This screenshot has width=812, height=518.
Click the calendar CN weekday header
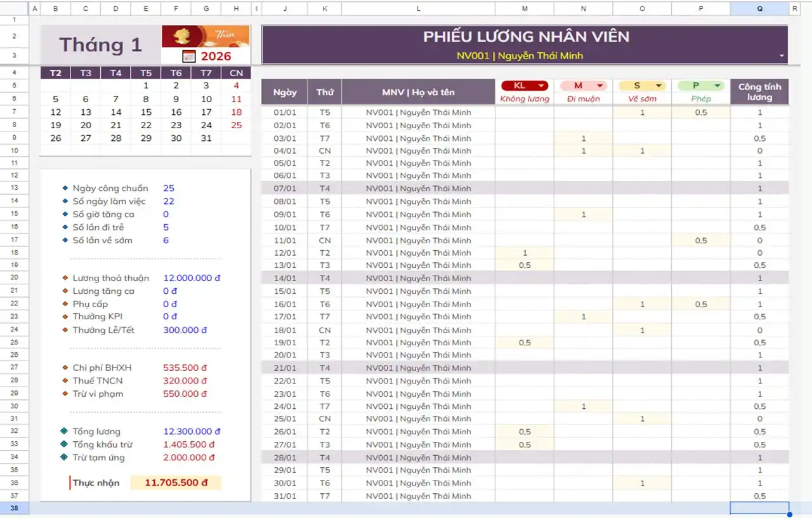[237, 73]
